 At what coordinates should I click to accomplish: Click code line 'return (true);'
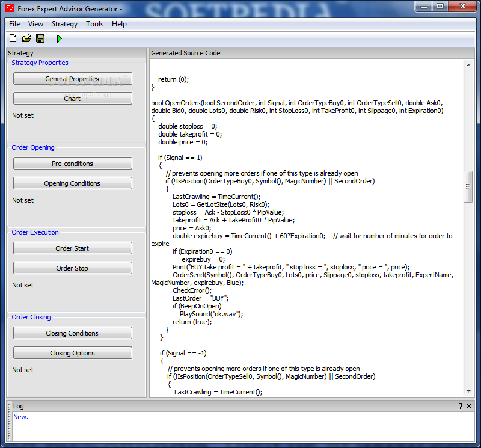coord(192,322)
